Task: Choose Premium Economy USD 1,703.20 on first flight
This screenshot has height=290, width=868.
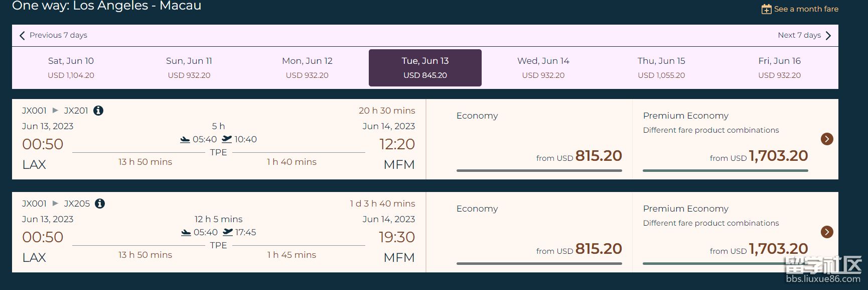Action: [726, 139]
